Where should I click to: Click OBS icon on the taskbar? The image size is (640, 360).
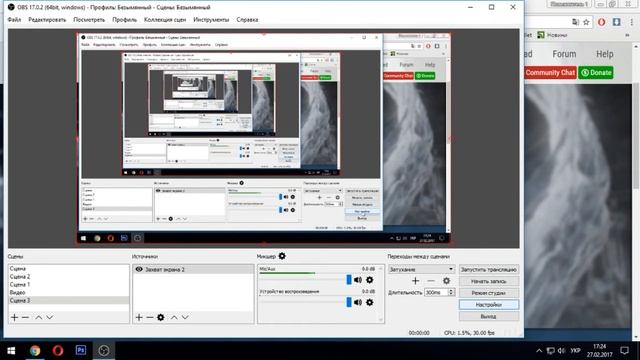pyautogui.click(x=104, y=351)
